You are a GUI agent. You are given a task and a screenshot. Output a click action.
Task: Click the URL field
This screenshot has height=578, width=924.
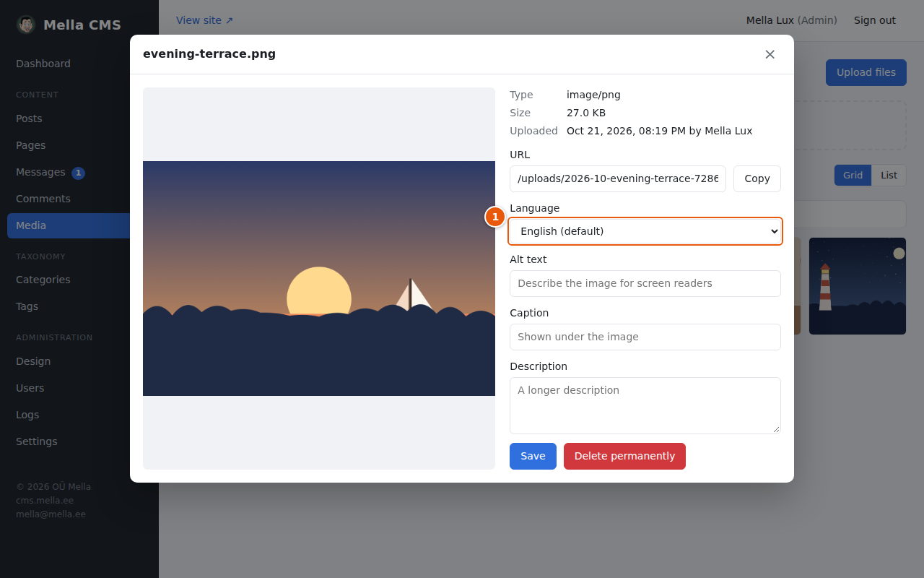coord(618,178)
